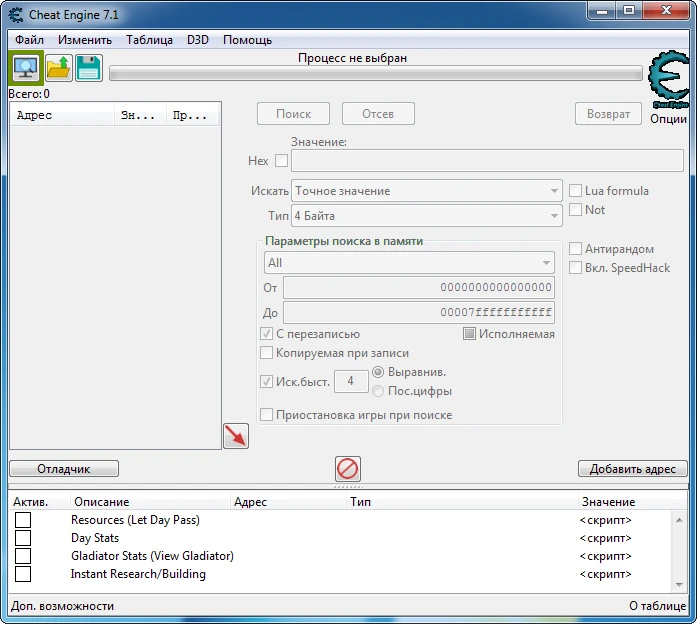Screen dimensions: 697x624
Task: Click the Возврат button
Action: coord(609,114)
